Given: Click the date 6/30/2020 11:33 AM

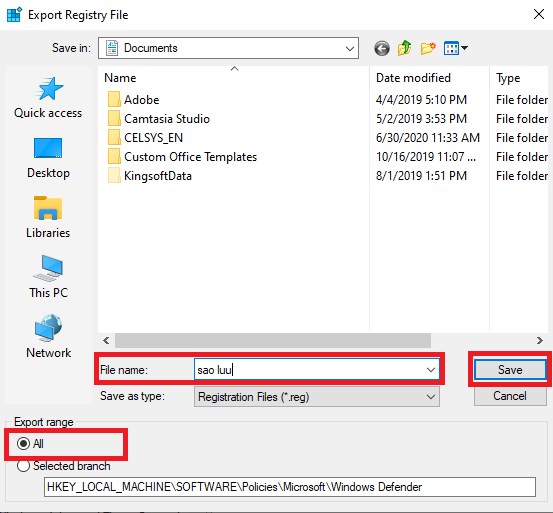Looking at the screenshot, I should pos(428,138).
